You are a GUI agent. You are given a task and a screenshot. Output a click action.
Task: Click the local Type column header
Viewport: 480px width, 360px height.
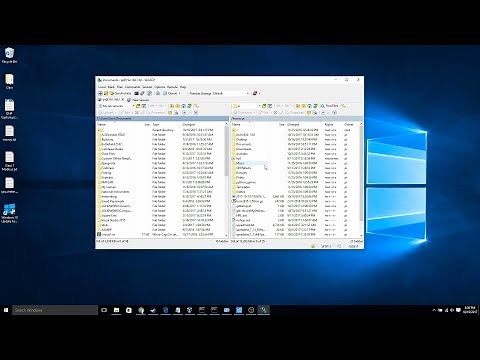click(x=166, y=124)
